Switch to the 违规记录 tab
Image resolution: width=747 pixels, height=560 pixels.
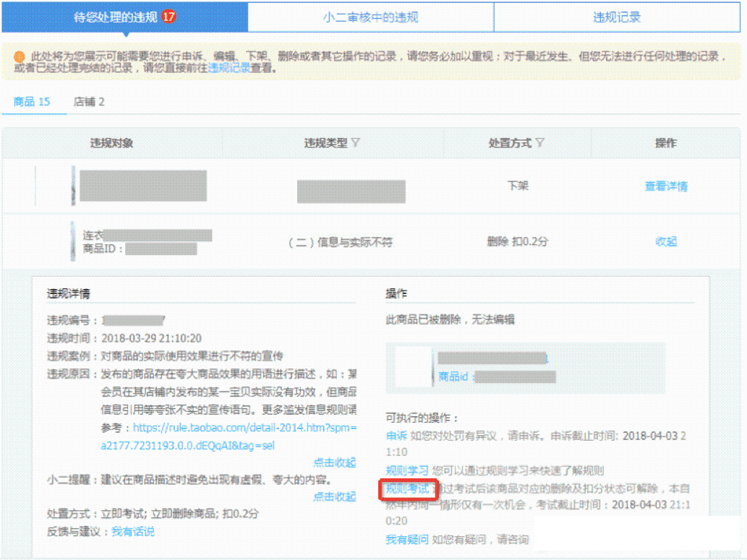620,17
